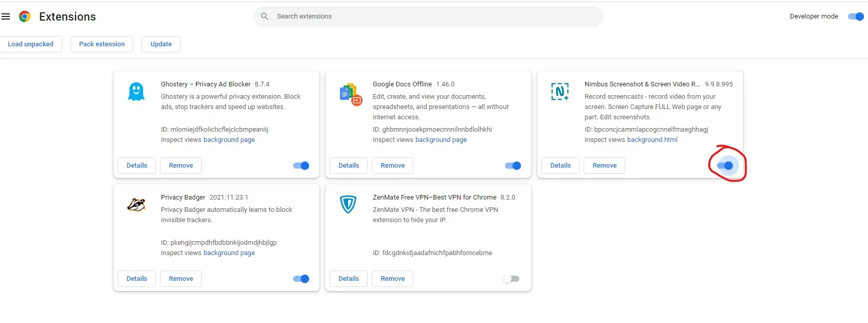
Task: Remove the Ghostery extension
Action: click(181, 166)
